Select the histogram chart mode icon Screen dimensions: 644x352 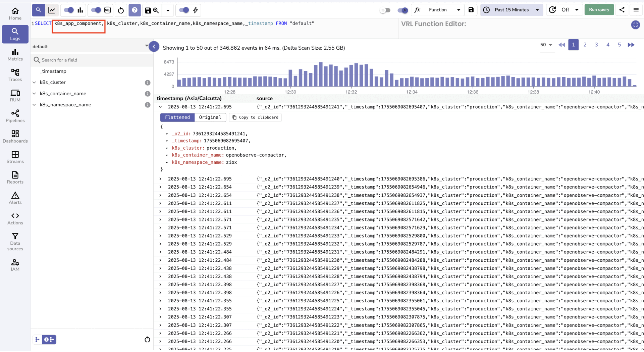click(x=80, y=10)
